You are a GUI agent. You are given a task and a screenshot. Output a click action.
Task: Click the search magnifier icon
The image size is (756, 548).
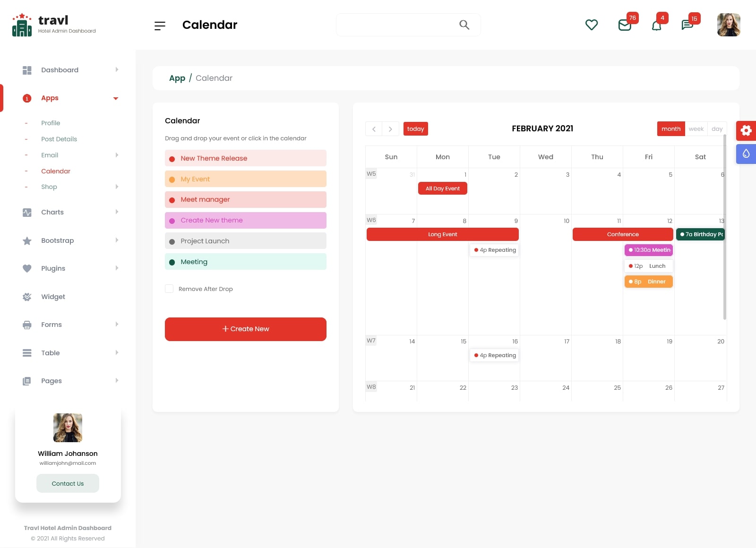(x=464, y=25)
